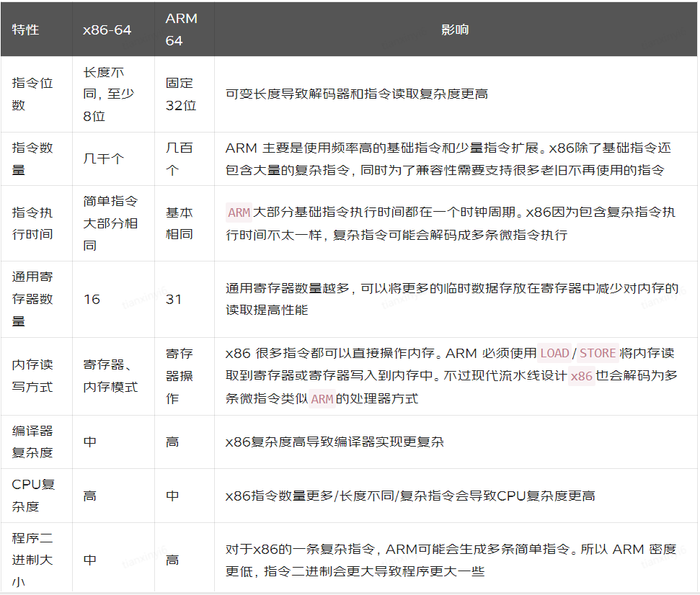
Task: Click highlighted 'ARM' tag in execution-time row
Action: [x=239, y=212]
